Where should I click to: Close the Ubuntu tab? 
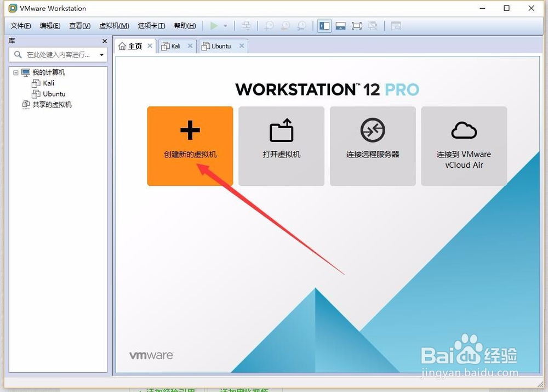[242, 46]
